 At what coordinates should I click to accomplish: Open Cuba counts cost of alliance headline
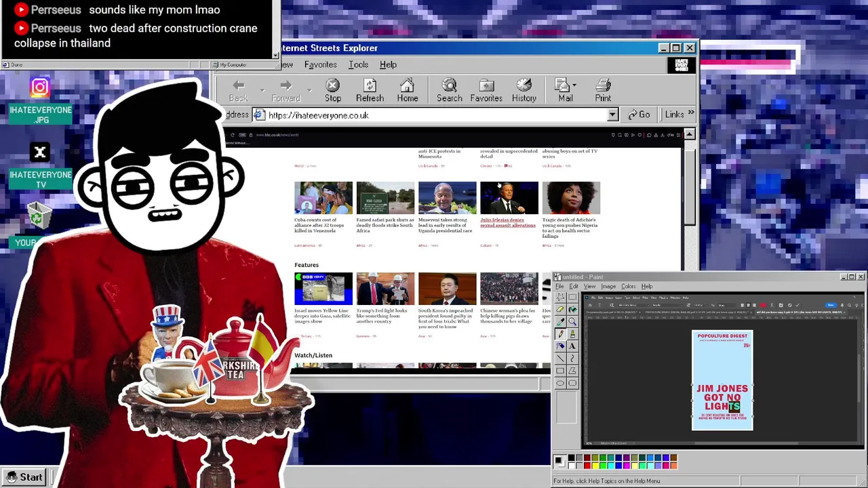coord(319,225)
